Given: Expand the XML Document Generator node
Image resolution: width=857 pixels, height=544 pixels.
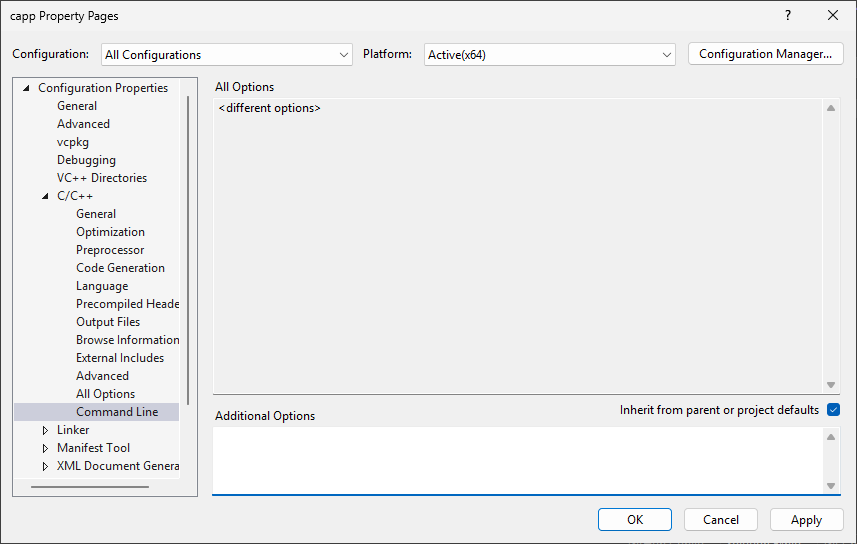Looking at the screenshot, I should tap(45, 466).
